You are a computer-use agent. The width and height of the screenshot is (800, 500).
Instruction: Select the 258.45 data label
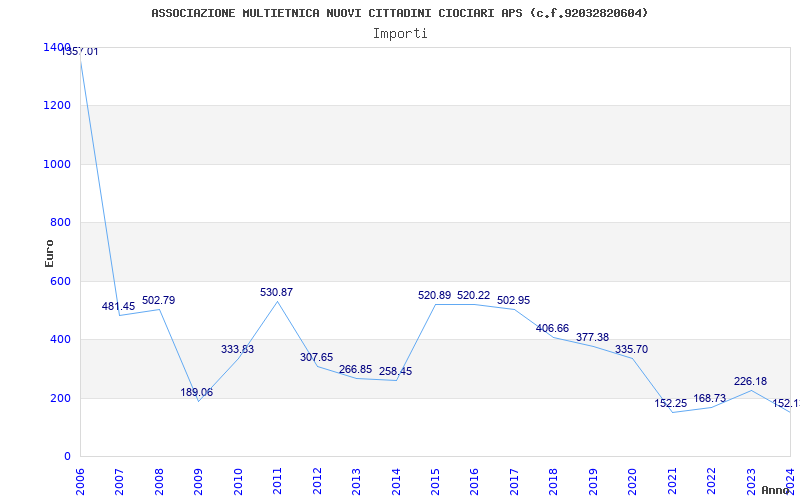[x=395, y=371]
